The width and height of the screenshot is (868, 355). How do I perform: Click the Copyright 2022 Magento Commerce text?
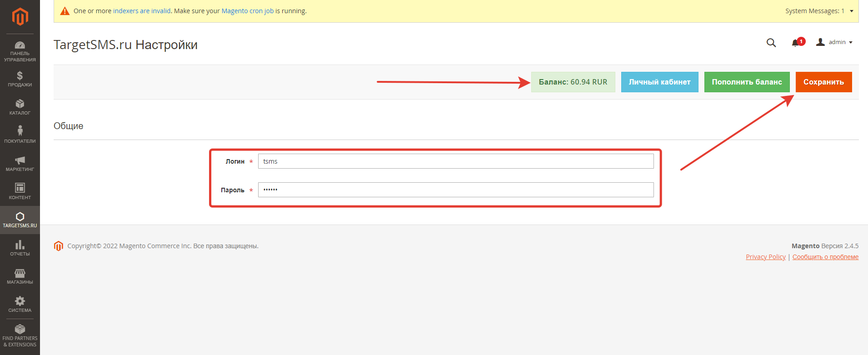click(x=163, y=246)
